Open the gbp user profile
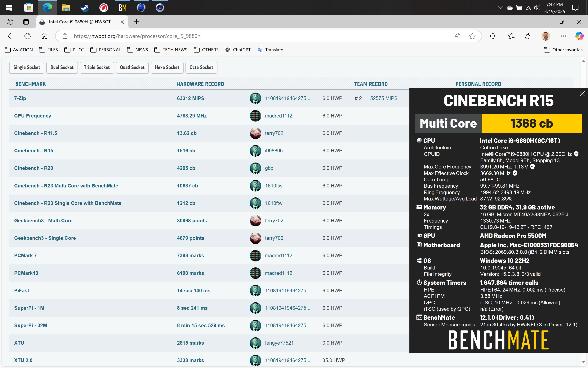 [269, 168]
